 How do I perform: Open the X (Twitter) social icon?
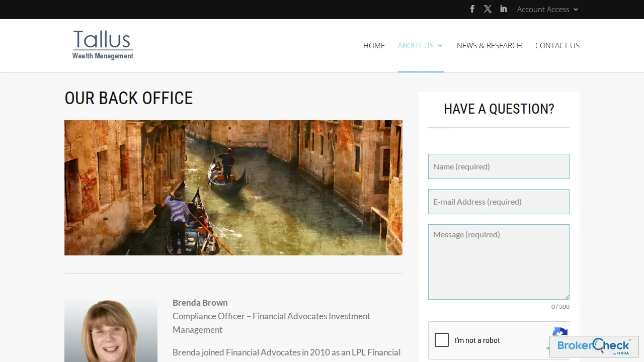pyautogui.click(x=488, y=9)
